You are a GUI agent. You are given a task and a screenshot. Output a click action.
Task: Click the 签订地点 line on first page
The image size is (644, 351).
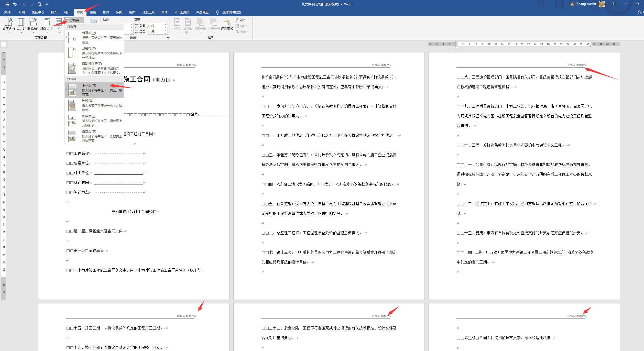click(106, 192)
